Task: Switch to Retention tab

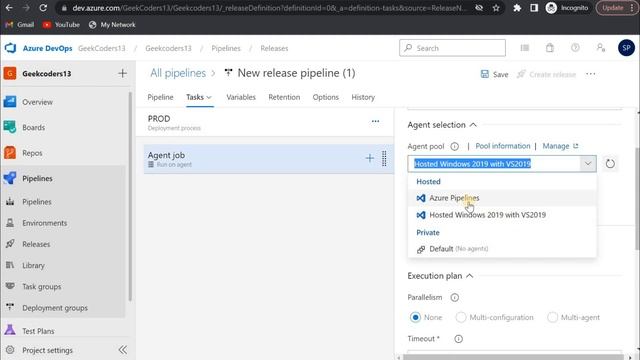Action: pos(284,97)
